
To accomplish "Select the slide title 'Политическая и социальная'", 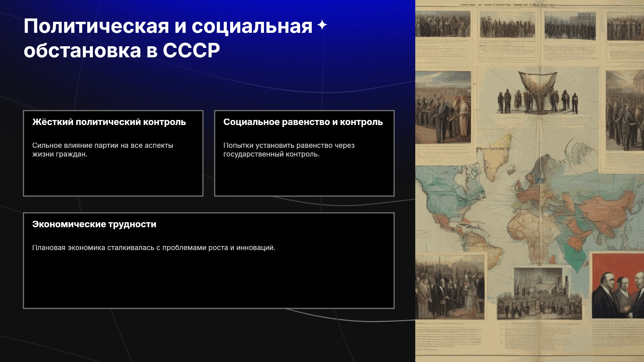I will tap(168, 26).
